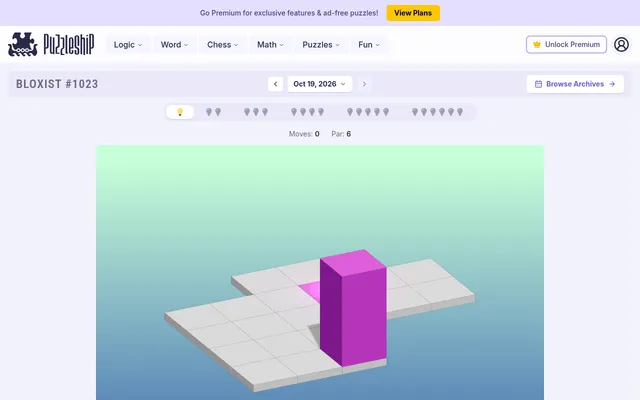Click the View Plans button
Image resolution: width=640 pixels, height=400 pixels.
[413, 13]
